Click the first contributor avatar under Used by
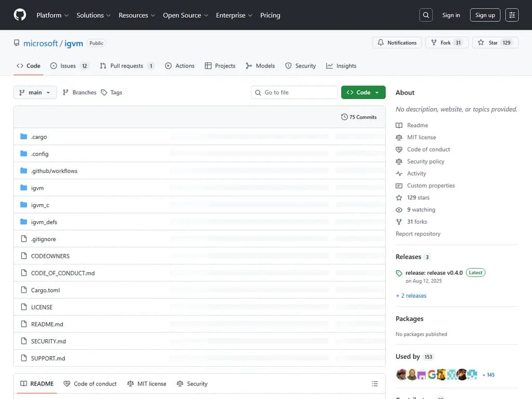532x399 pixels. click(x=401, y=375)
